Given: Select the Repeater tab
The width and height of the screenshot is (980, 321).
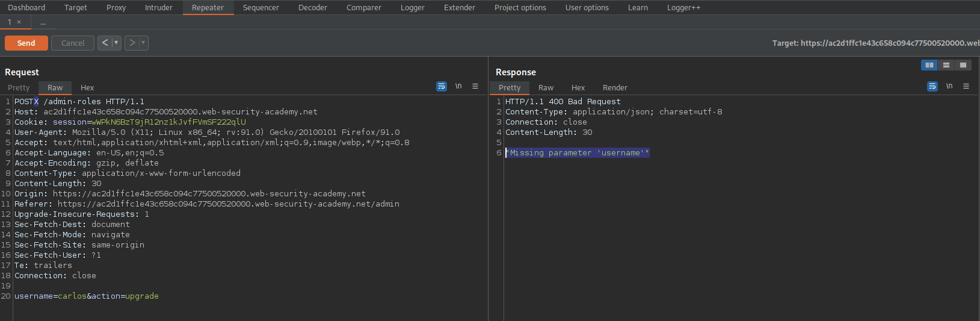Looking at the screenshot, I should (208, 7).
